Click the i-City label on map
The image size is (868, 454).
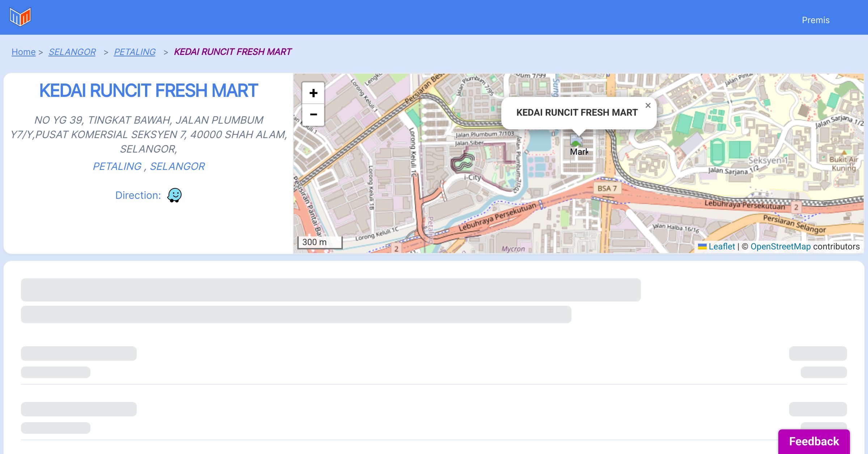point(473,177)
